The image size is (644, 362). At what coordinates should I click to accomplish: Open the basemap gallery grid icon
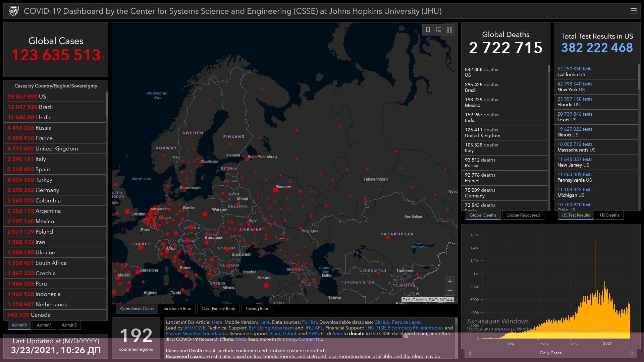[x=449, y=30]
